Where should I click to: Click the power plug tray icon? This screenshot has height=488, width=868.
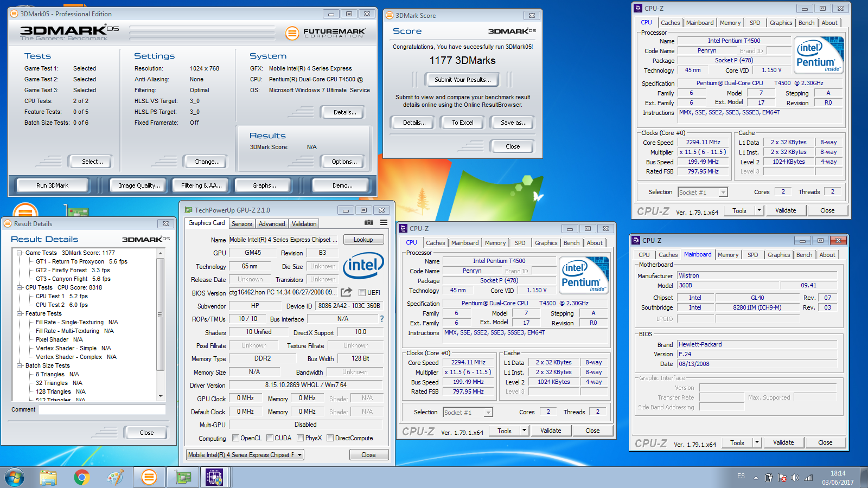[x=769, y=478]
